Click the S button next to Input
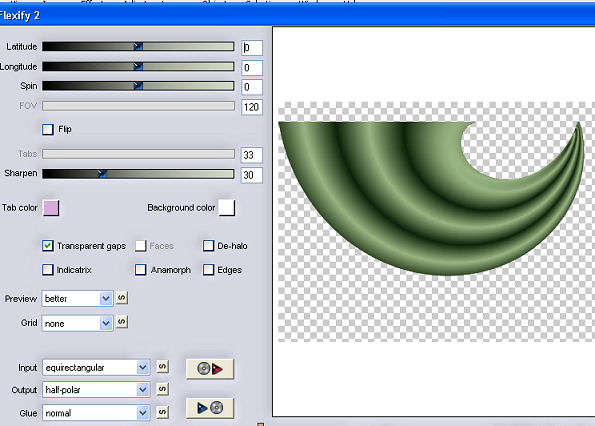595x426 pixels. coord(162,366)
